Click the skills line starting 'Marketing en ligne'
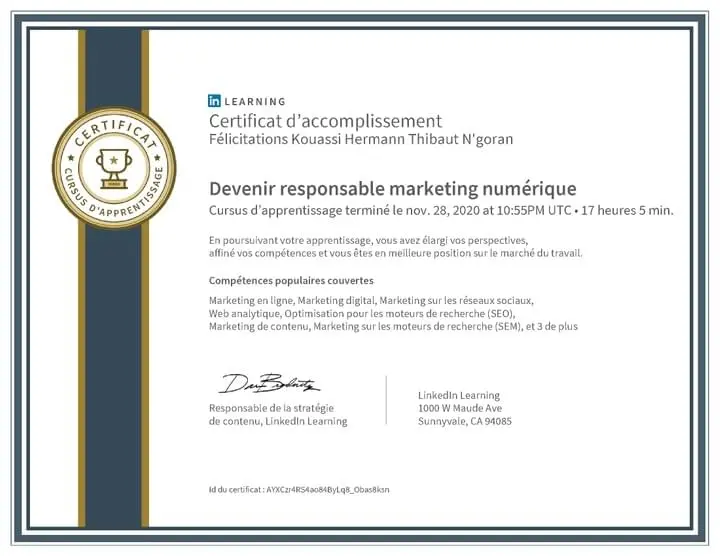 [371, 300]
